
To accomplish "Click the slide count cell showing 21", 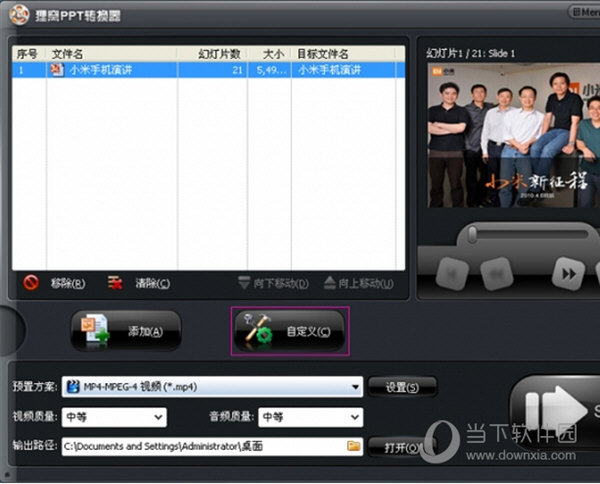I will pyautogui.click(x=212, y=70).
